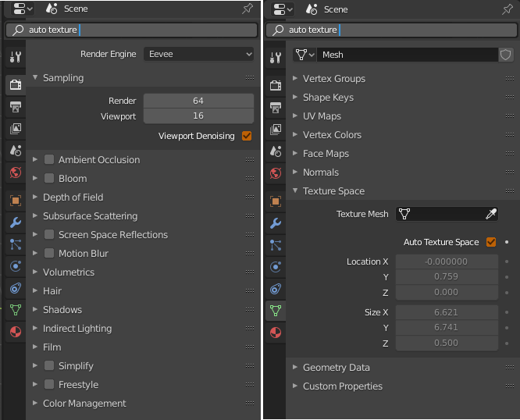
Task: Open View Layer properties tab in left panel
Action: (x=16, y=129)
